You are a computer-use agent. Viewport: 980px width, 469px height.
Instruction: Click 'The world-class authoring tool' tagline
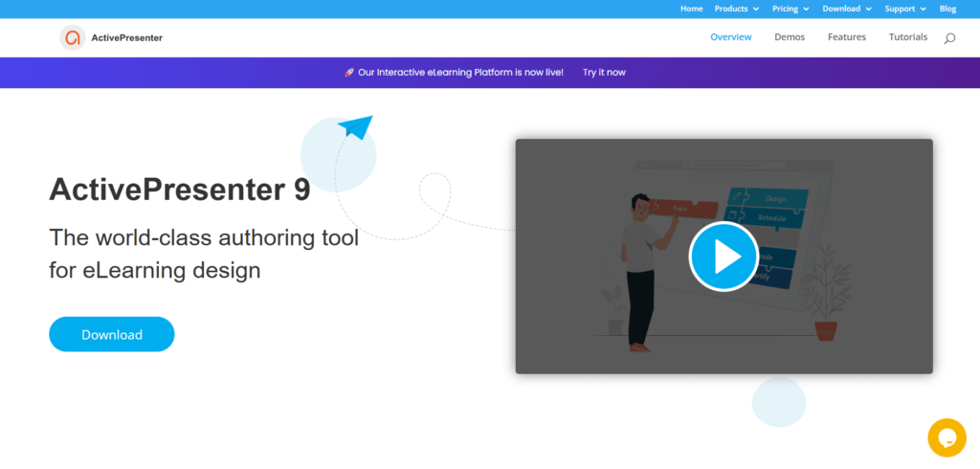(204, 238)
